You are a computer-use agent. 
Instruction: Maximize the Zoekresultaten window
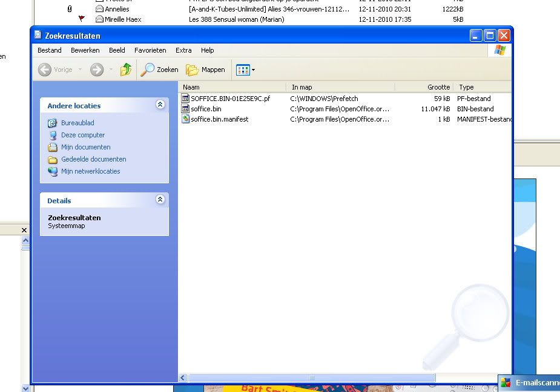pyautogui.click(x=490, y=35)
